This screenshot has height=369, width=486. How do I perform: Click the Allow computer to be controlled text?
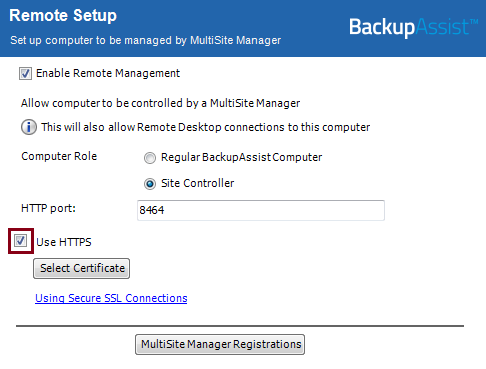pos(160,103)
